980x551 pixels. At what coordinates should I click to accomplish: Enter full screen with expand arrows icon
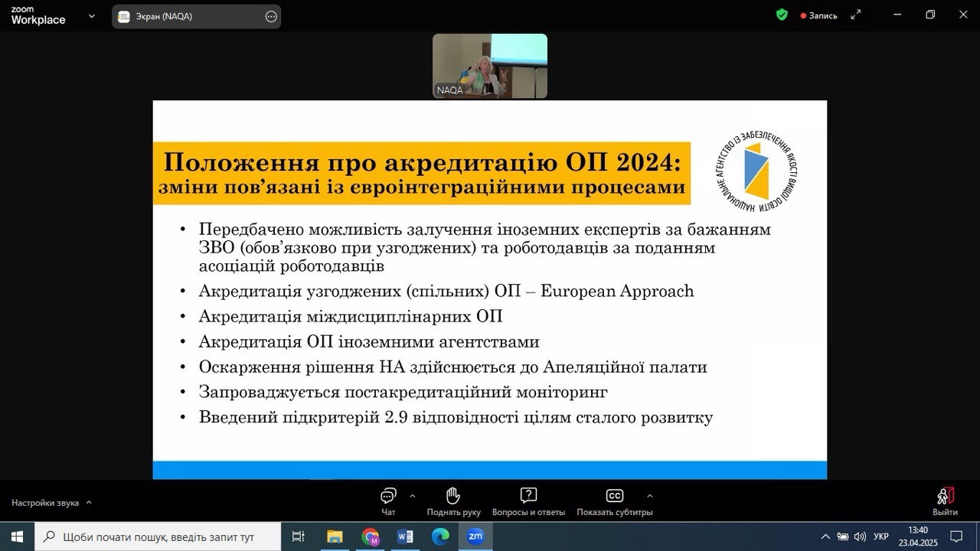856,15
